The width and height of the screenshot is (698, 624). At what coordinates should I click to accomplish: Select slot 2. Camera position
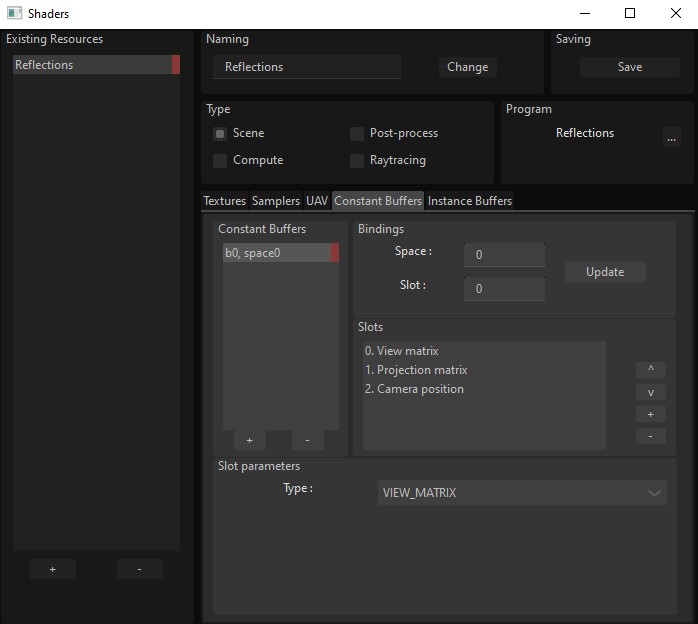click(x=484, y=389)
